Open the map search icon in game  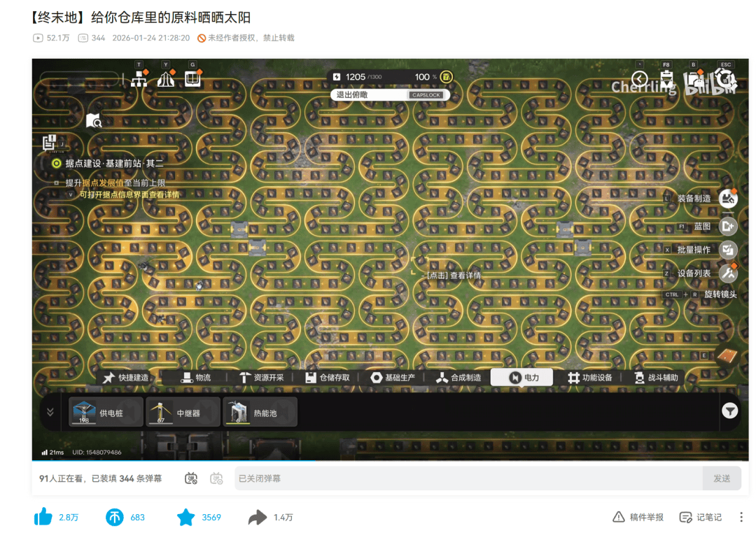(94, 121)
